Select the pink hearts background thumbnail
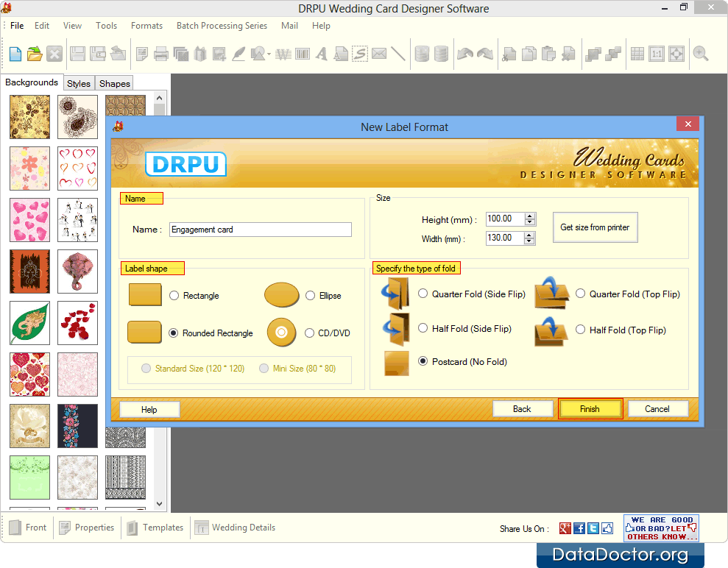This screenshot has height=568, width=728. pos(29,220)
